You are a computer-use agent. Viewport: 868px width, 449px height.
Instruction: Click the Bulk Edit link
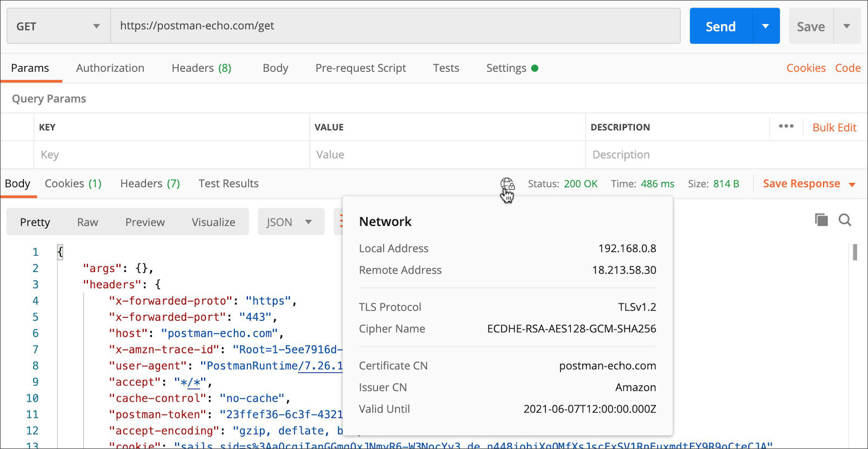point(834,127)
